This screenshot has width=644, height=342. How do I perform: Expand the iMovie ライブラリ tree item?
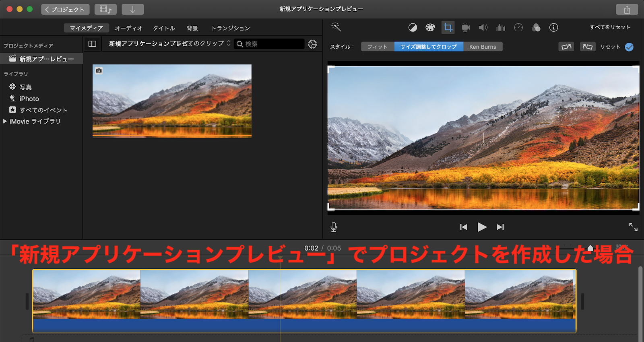5,121
